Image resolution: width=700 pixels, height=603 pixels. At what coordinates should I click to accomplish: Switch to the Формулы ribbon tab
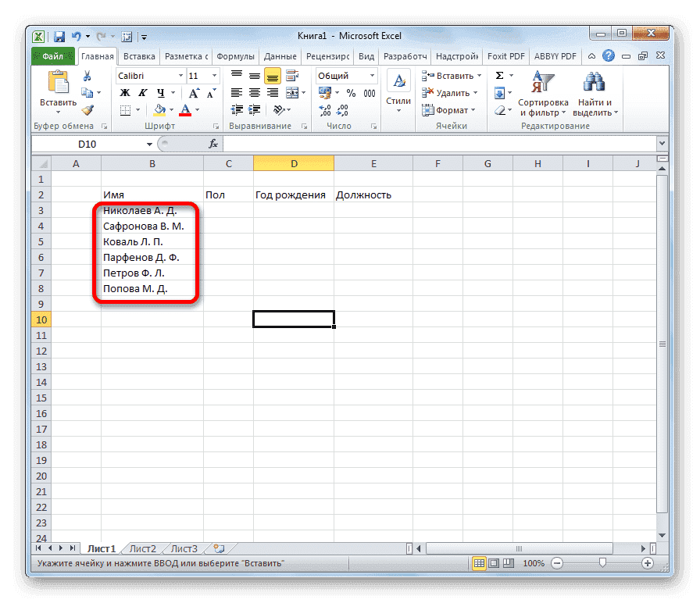236,55
